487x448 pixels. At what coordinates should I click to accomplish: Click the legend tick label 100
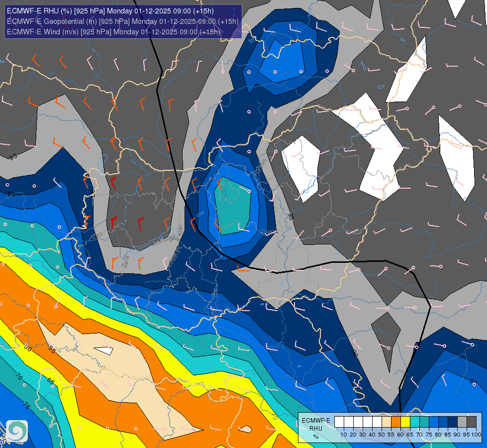point(476,435)
